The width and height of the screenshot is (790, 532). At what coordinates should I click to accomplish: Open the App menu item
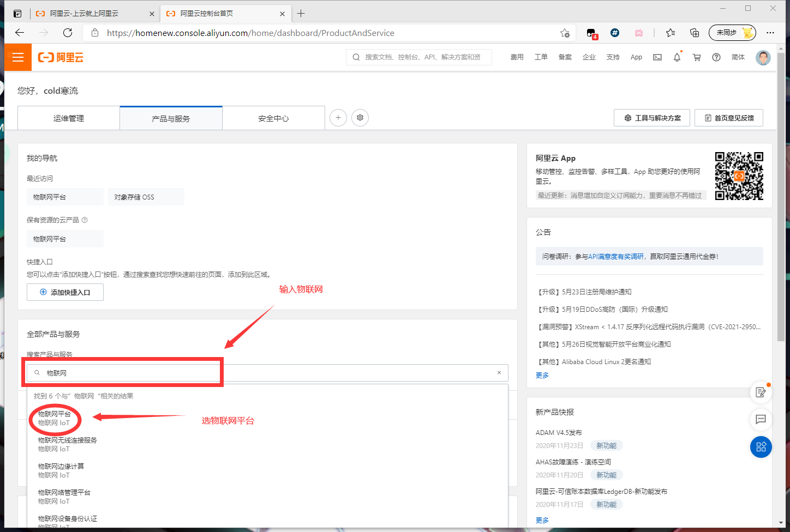(x=636, y=57)
